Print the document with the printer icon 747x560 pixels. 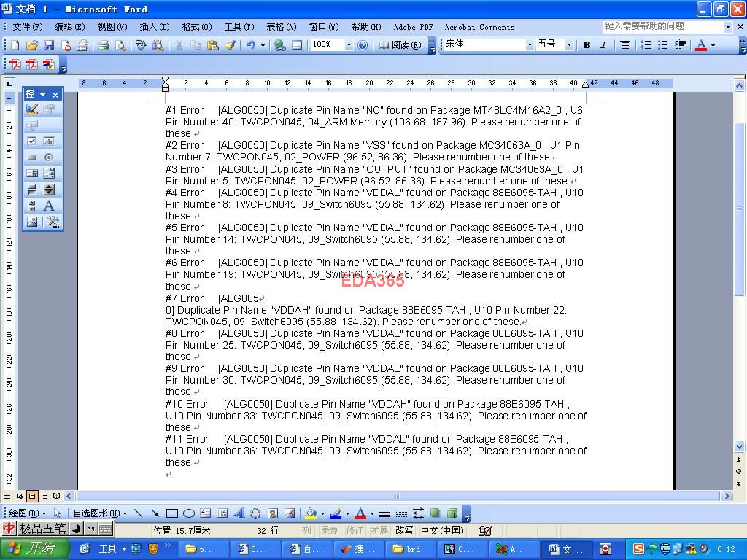[103, 45]
